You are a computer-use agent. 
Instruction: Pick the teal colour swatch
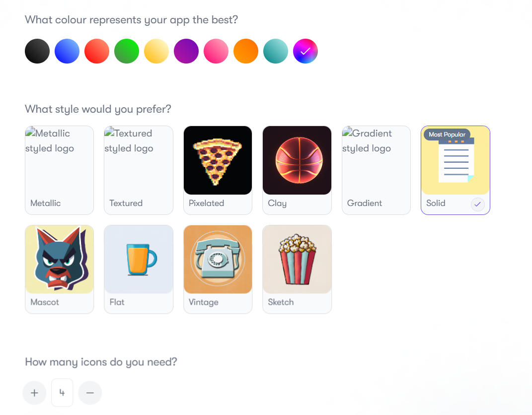click(x=276, y=51)
